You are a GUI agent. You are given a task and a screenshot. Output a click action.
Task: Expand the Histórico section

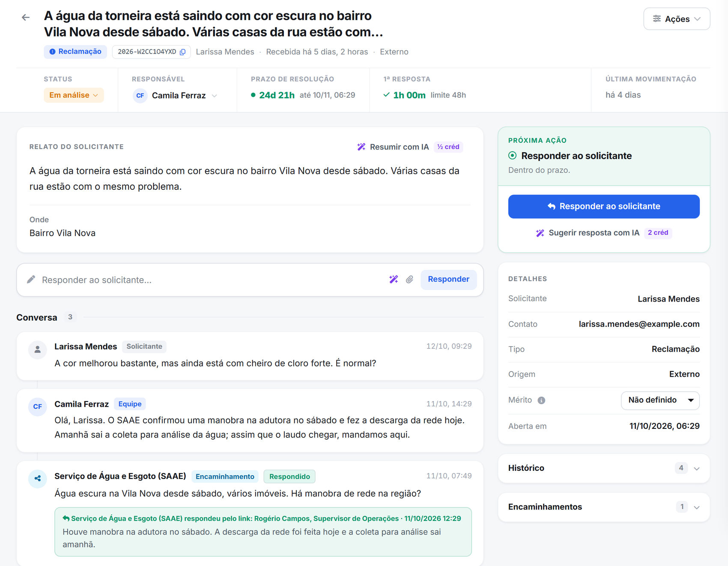[604, 468]
